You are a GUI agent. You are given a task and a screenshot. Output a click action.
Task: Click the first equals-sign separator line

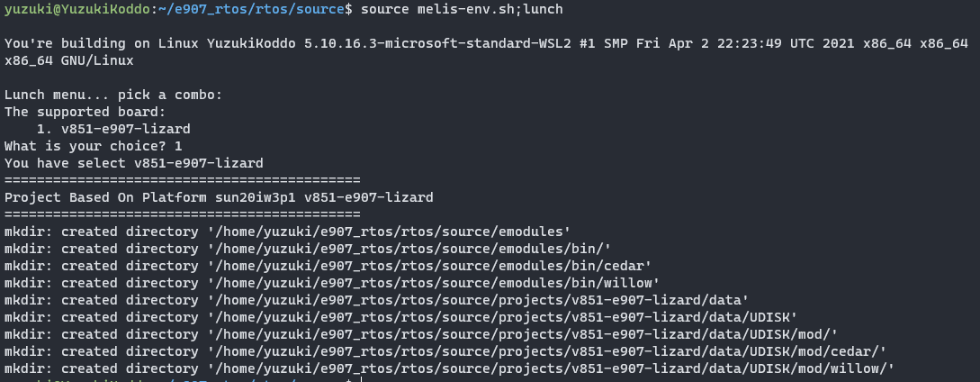tap(182, 180)
